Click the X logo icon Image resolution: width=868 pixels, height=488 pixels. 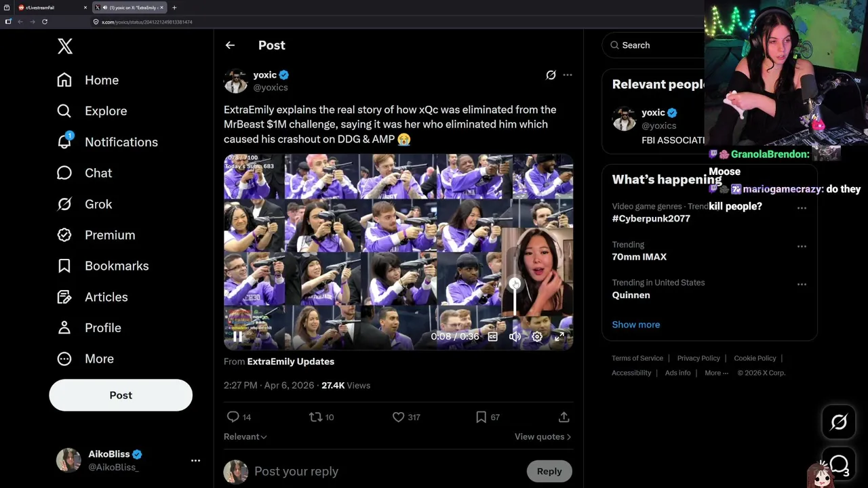65,46
